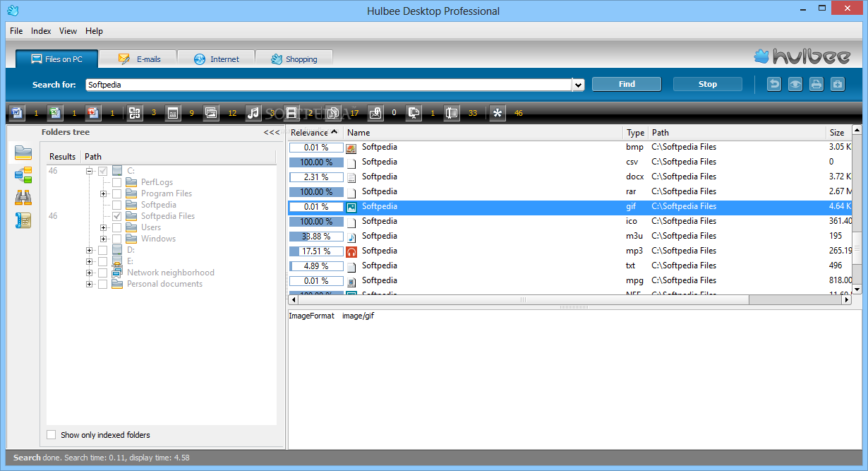Click the 38.88 % relevance bar
The height and width of the screenshot is (471, 868).
coord(316,237)
